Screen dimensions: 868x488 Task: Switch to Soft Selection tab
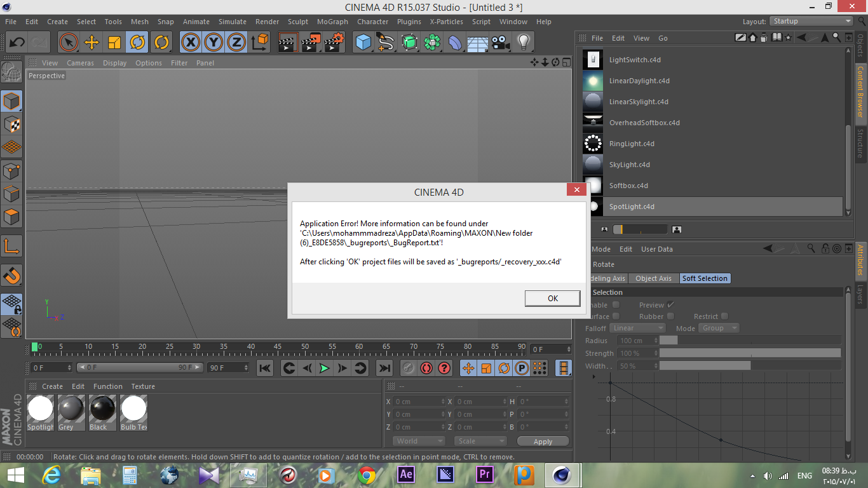705,278
